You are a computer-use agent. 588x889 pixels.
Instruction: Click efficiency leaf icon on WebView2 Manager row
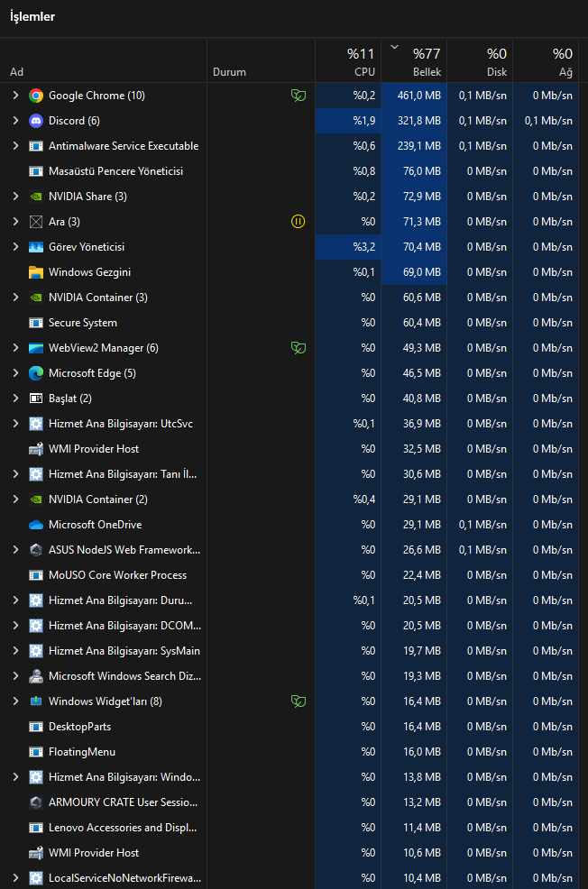(x=299, y=348)
